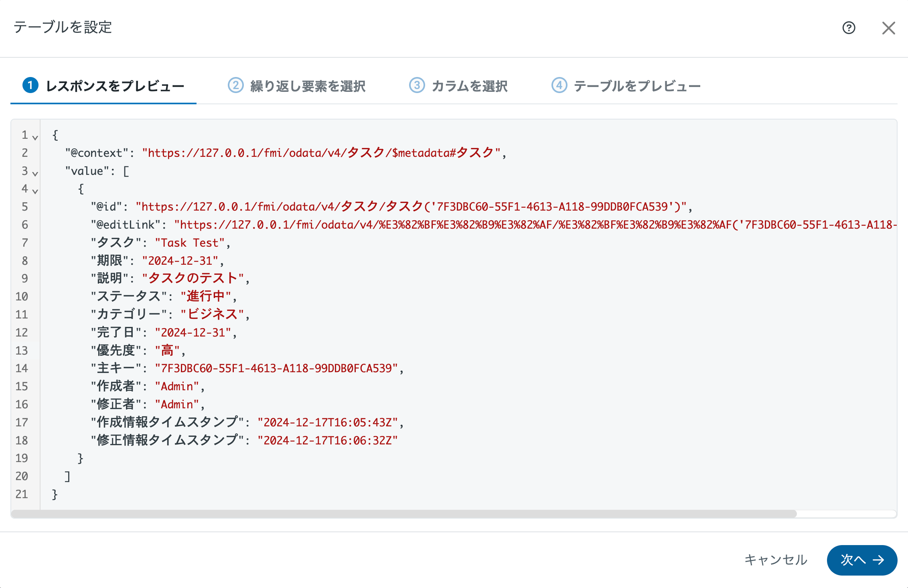Click line number 21 in the gutter
This screenshot has height=588, width=908.
point(22,494)
